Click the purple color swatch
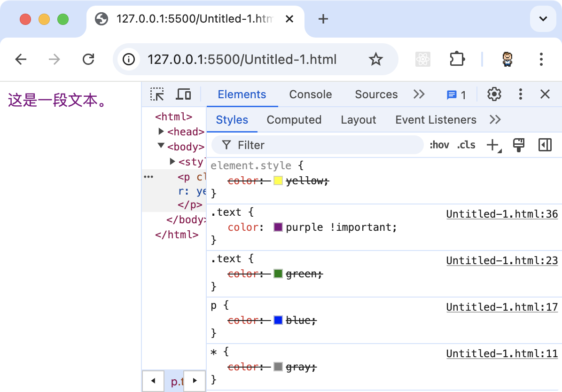This screenshot has height=392, width=562. [278, 227]
